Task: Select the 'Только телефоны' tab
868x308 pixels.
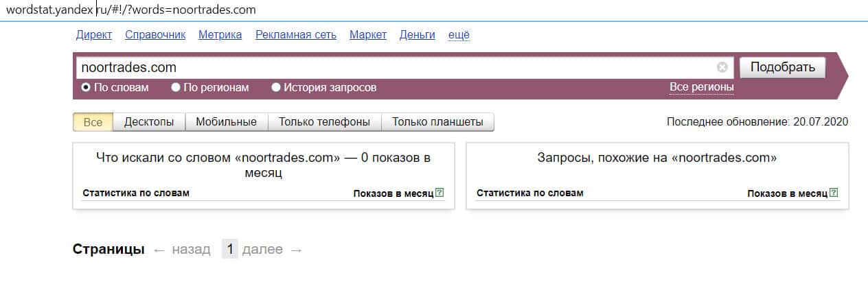Action: pyautogui.click(x=324, y=122)
